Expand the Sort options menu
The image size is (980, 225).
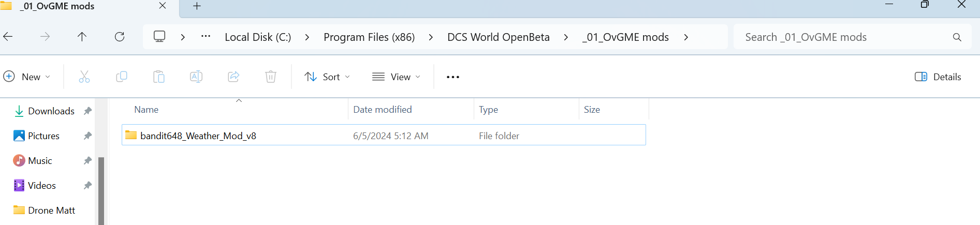(x=327, y=77)
